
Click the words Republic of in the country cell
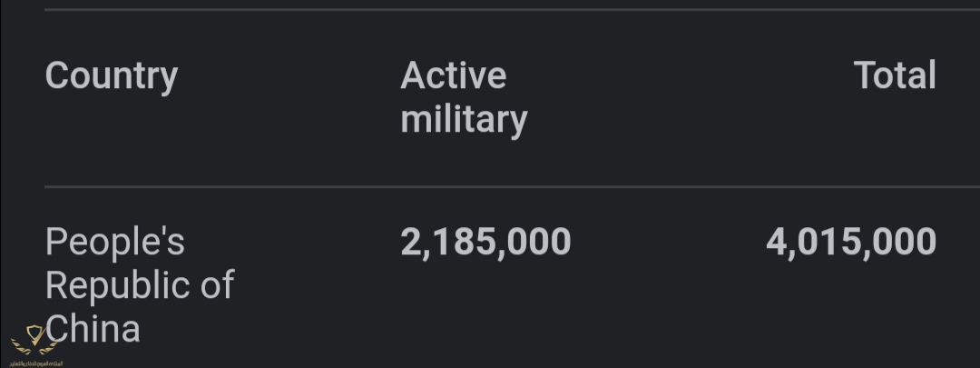(x=139, y=284)
